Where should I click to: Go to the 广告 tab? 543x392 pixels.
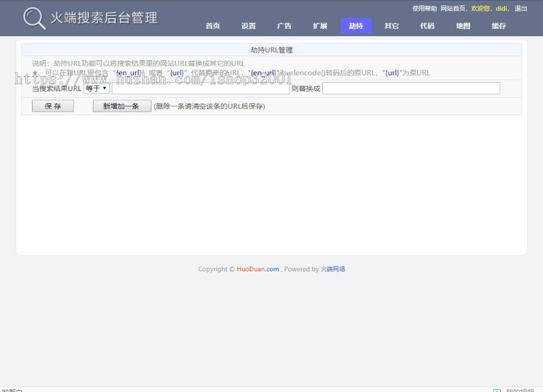pyautogui.click(x=284, y=26)
